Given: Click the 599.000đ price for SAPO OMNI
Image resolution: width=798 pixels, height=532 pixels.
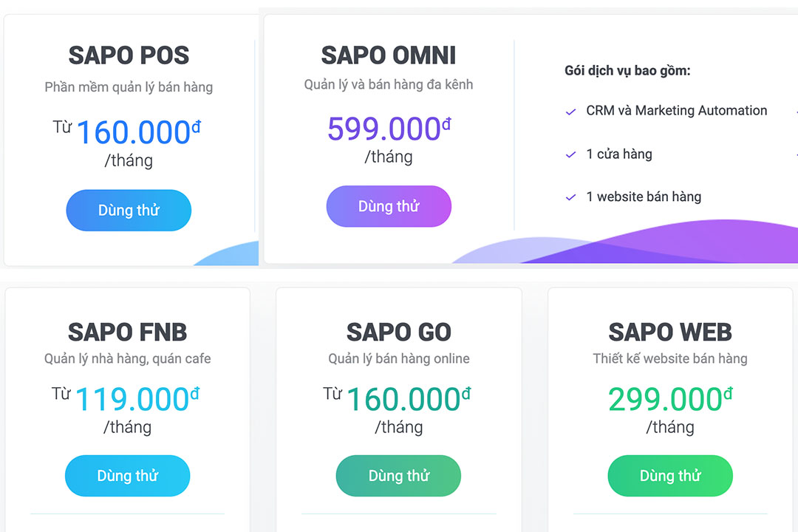Looking at the screenshot, I should tap(389, 128).
